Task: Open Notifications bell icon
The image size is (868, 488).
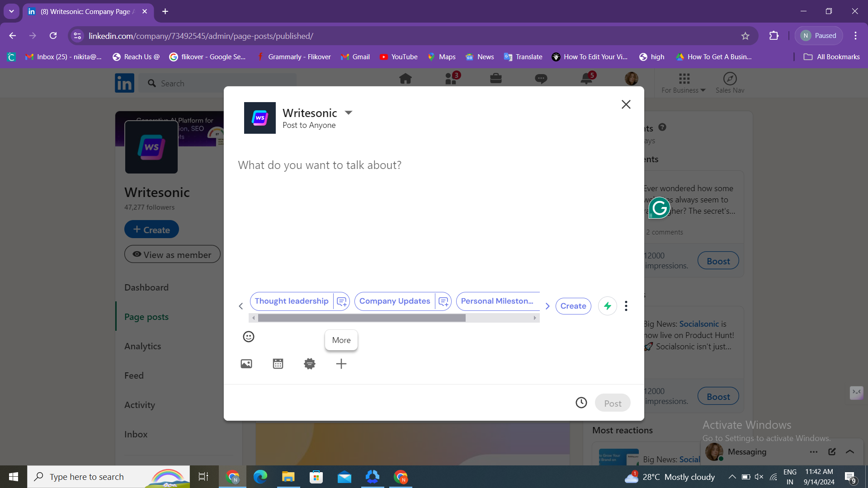Action: [x=587, y=78]
